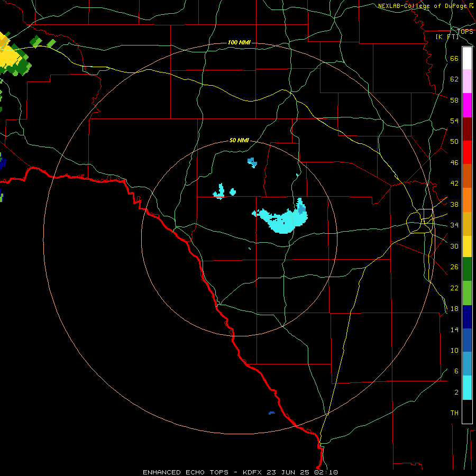Click the '14' legend value
This screenshot has height=476, width=476.
454,329
